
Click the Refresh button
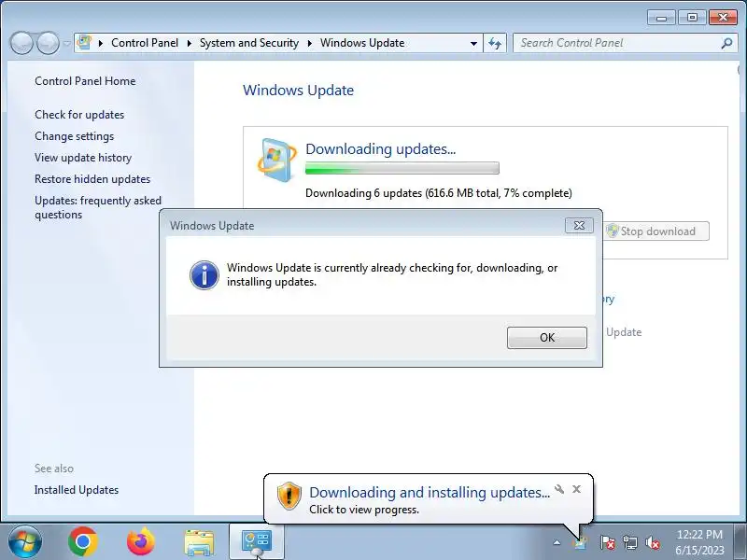(495, 43)
